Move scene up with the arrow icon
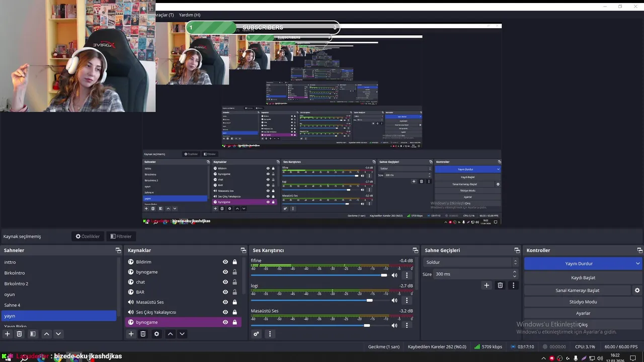 (x=46, y=334)
